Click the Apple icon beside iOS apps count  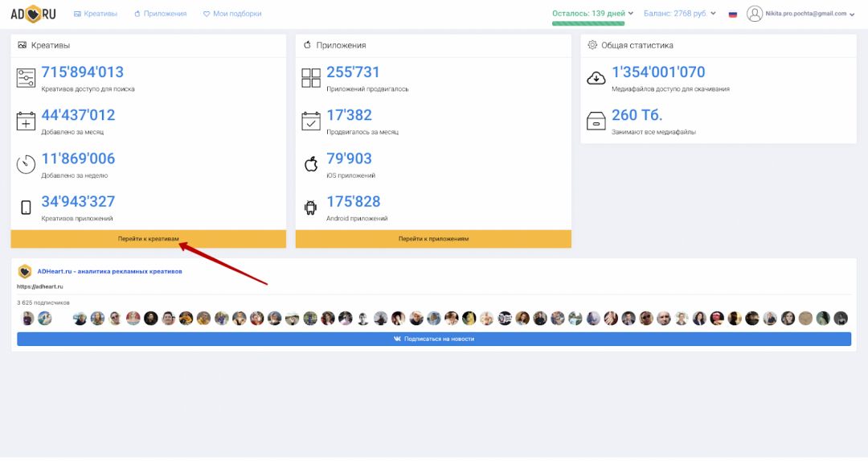click(x=310, y=164)
